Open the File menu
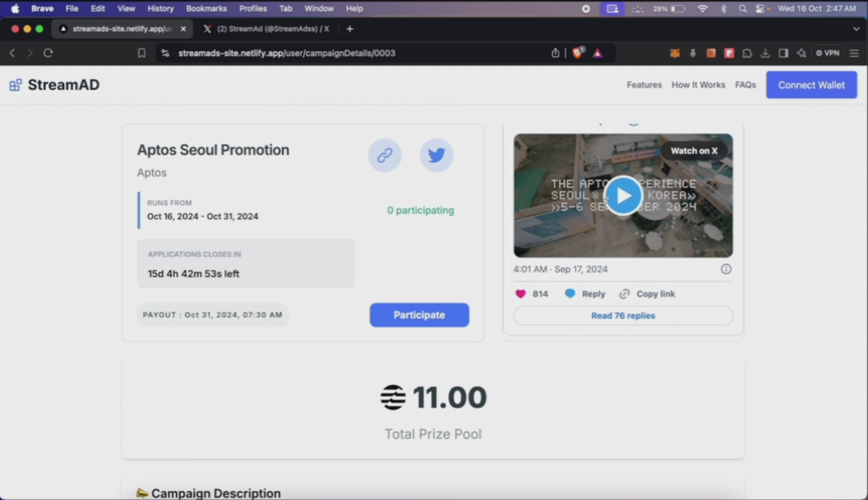Viewport: 868px width, 500px height. pos(71,9)
